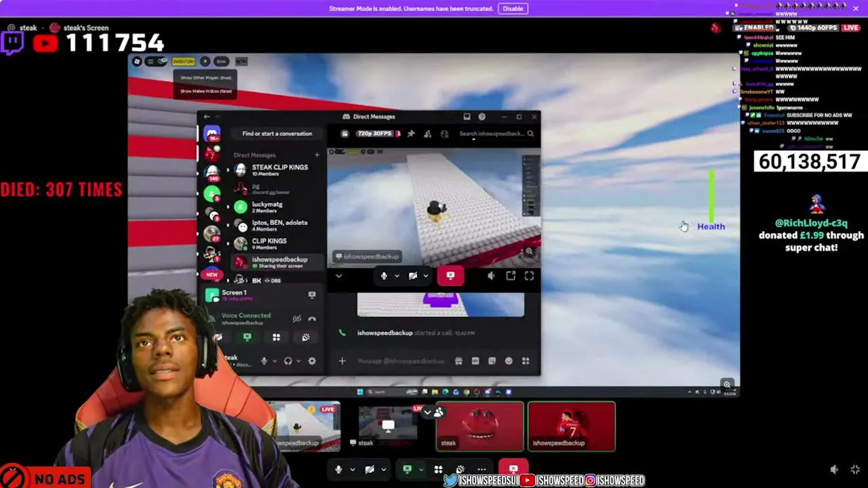Screen dimensions: 868x488
Task: Select steak's live screen thumbnail
Action: click(x=388, y=426)
